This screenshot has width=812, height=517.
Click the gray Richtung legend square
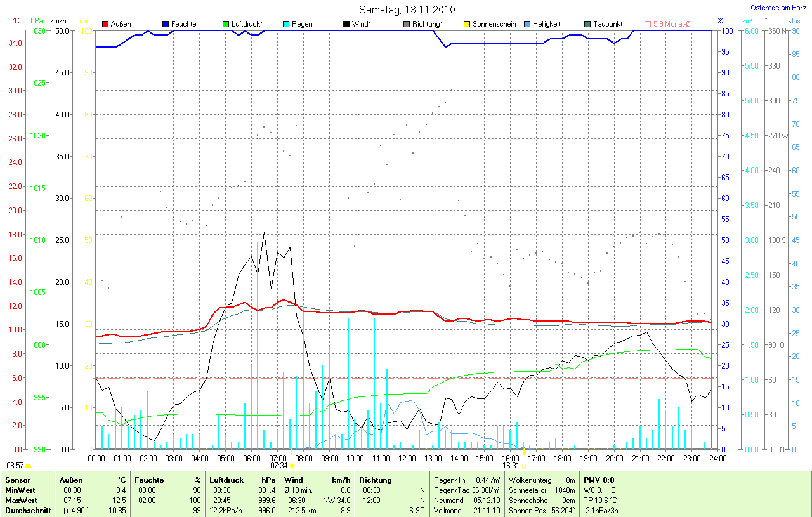(x=407, y=24)
